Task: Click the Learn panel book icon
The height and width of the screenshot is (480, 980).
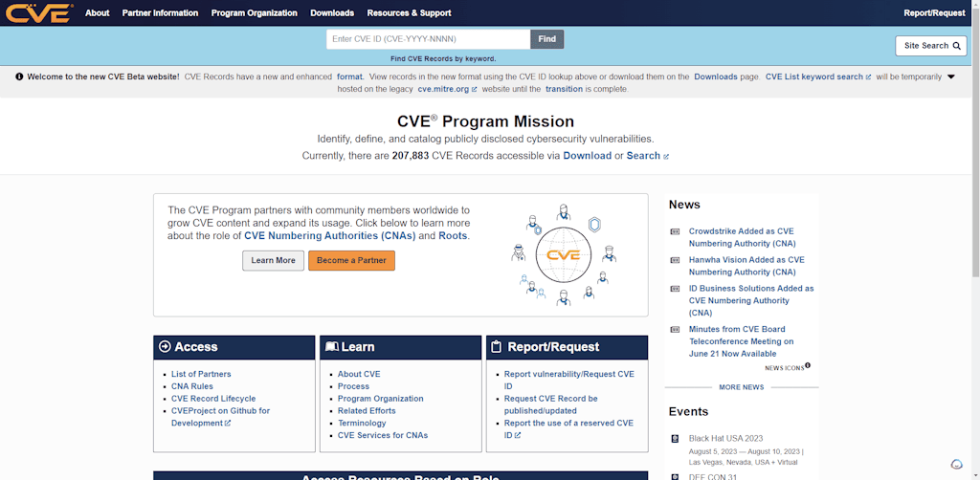Action: pos(332,347)
